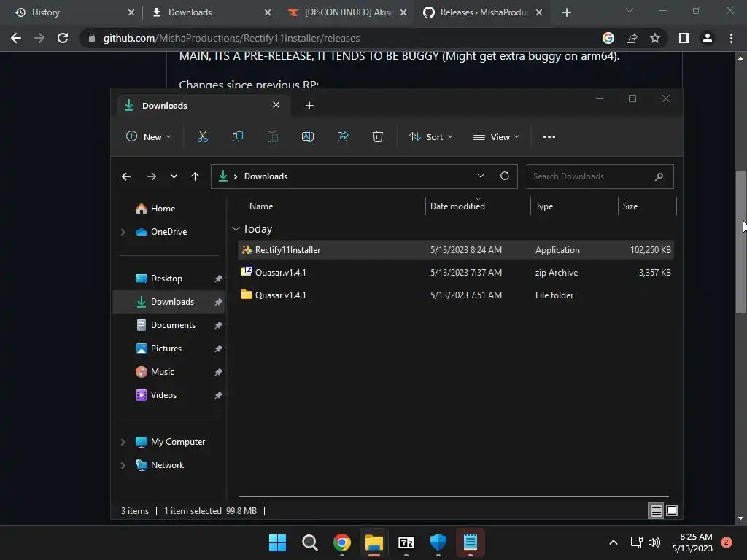The height and width of the screenshot is (560, 747).
Task: Open Notepad icon on the taskbar
Action: [x=471, y=542]
